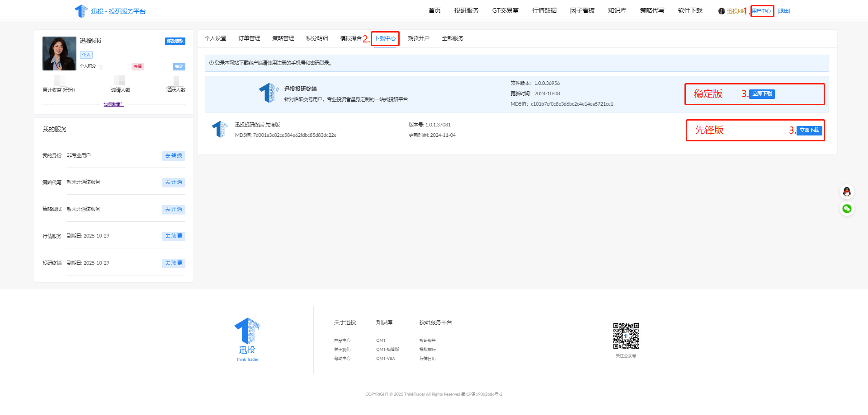Click 立即下载 for the stable version 1.0.0.36956
The height and width of the screenshot is (415, 868).
(762, 94)
